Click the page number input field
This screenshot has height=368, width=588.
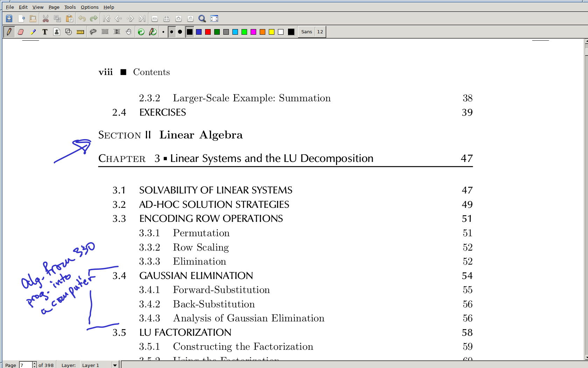click(x=25, y=365)
